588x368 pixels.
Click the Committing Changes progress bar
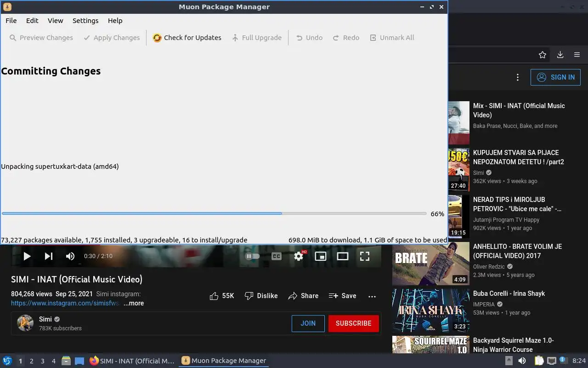214,213
